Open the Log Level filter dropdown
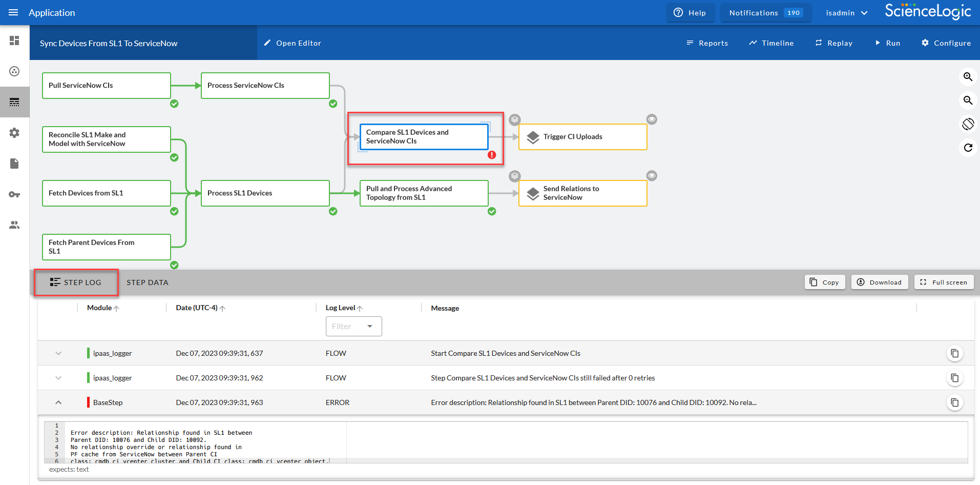Image resolution: width=980 pixels, height=485 pixels. [x=353, y=327]
